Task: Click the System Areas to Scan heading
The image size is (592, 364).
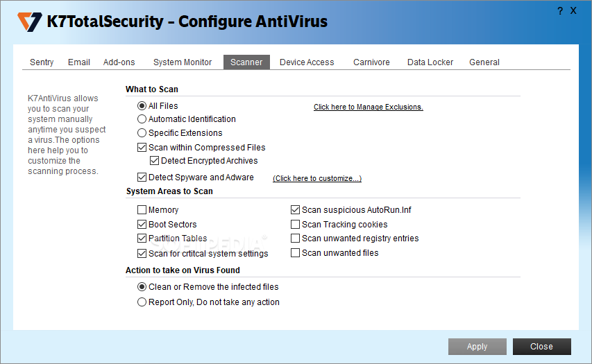Action: pyautogui.click(x=169, y=191)
